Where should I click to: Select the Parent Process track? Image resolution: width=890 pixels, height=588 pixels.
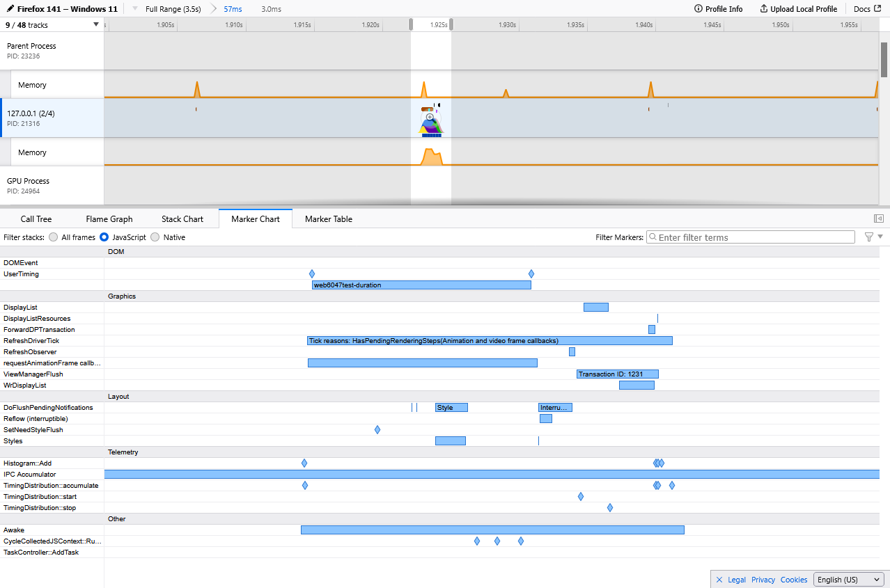(x=52, y=50)
